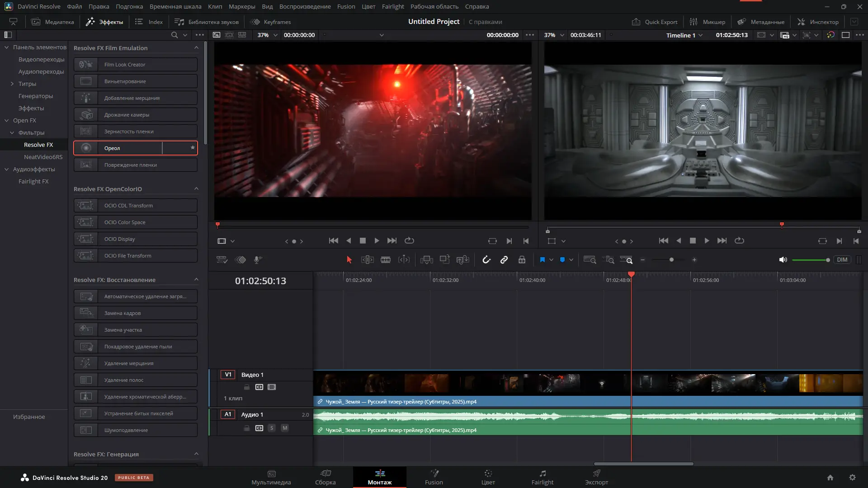This screenshot has width=868, height=488.
Task: Click the blue flag marker icon
Action: coord(542,260)
